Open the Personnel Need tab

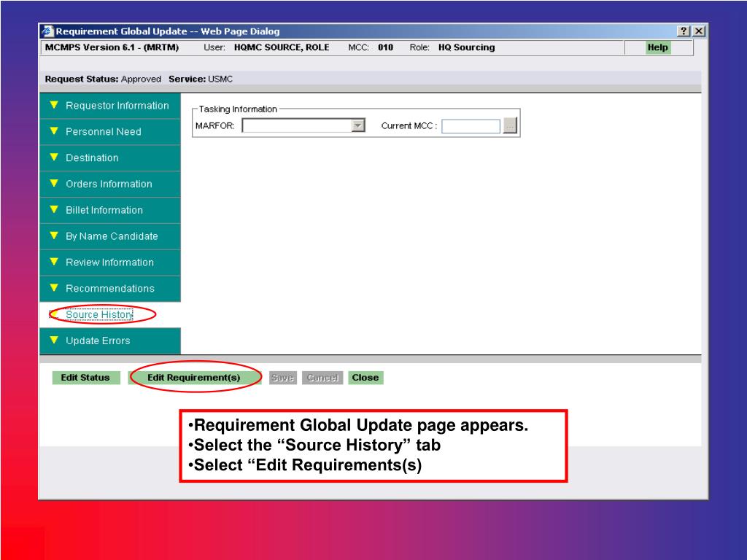(110, 132)
